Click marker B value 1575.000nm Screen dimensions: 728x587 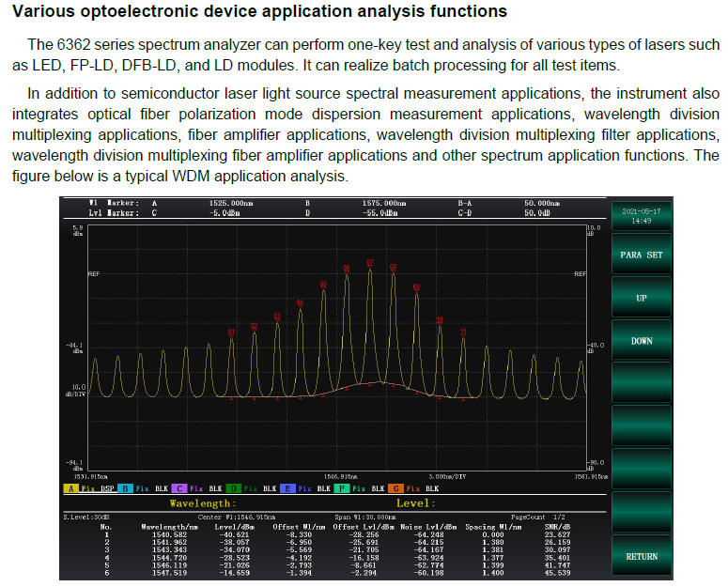[384, 203]
